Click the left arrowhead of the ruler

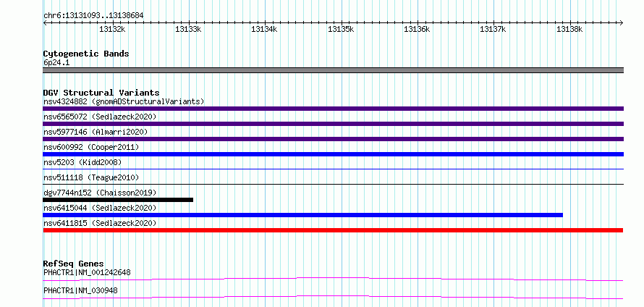(x=45, y=23)
